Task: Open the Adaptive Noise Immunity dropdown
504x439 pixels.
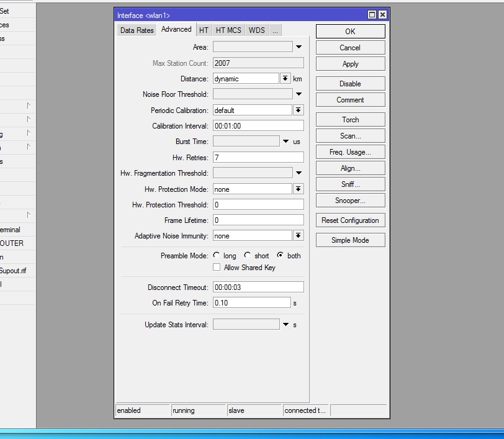Action: pos(298,236)
